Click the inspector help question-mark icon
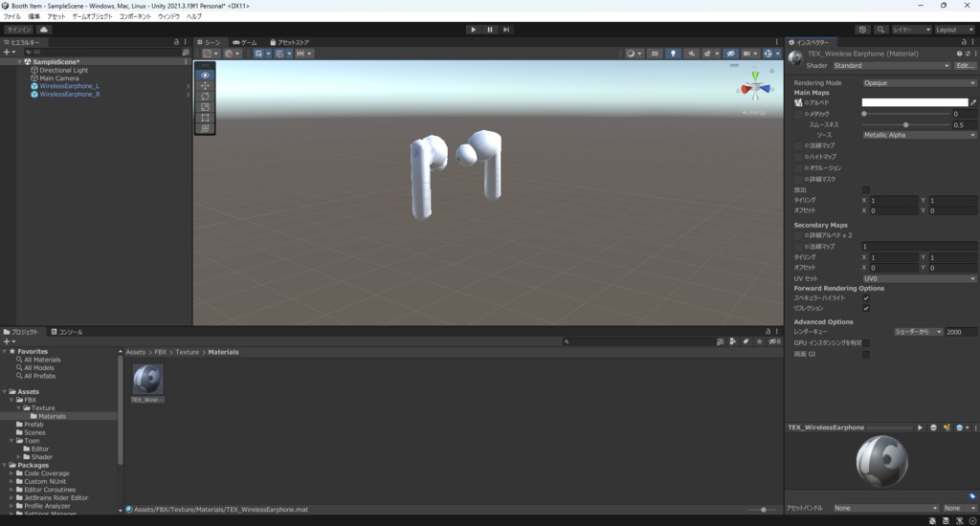The image size is (980, 526). coord(959,54)
